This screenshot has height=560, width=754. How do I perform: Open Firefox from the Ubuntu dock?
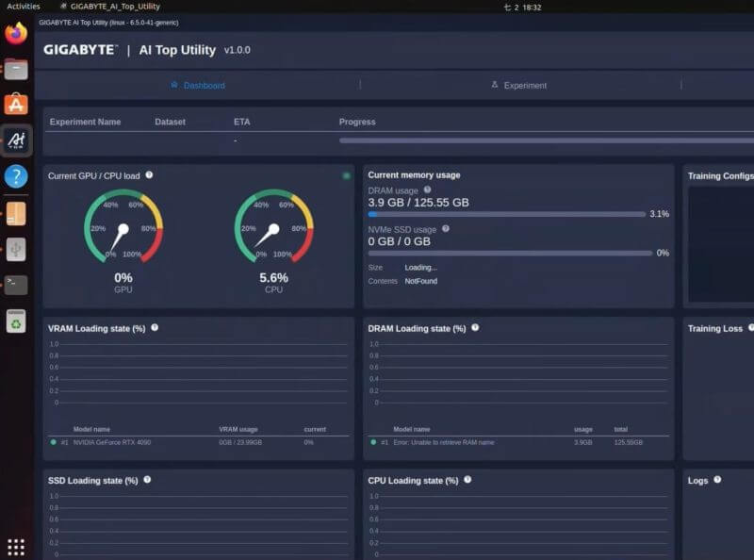pos(16,34)
